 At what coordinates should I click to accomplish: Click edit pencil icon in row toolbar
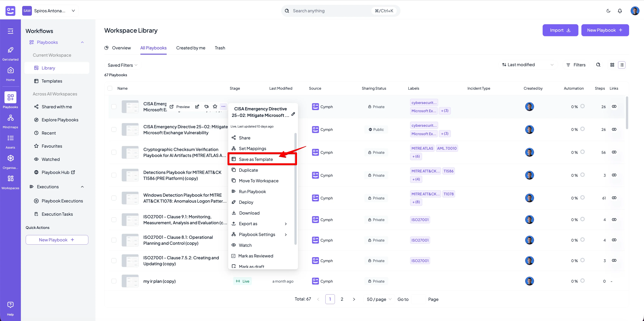[197, 106]
